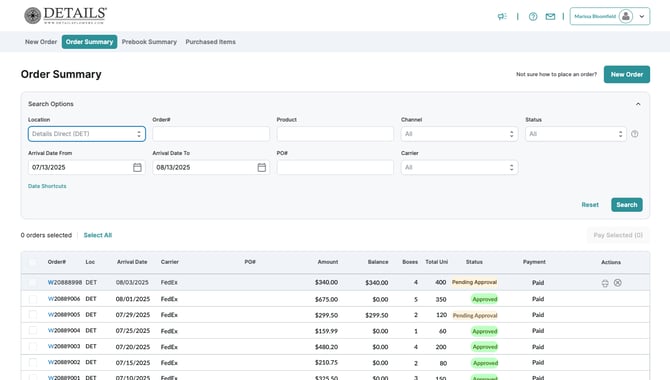Click the $210.75 amount cell
The image size is (670, 380).
[326, 362]
